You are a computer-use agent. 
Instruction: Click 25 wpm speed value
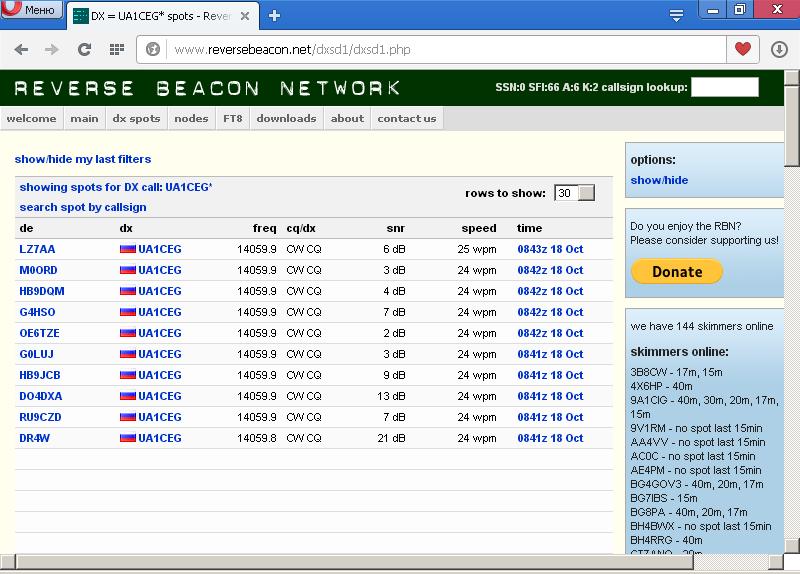[477, 249]
